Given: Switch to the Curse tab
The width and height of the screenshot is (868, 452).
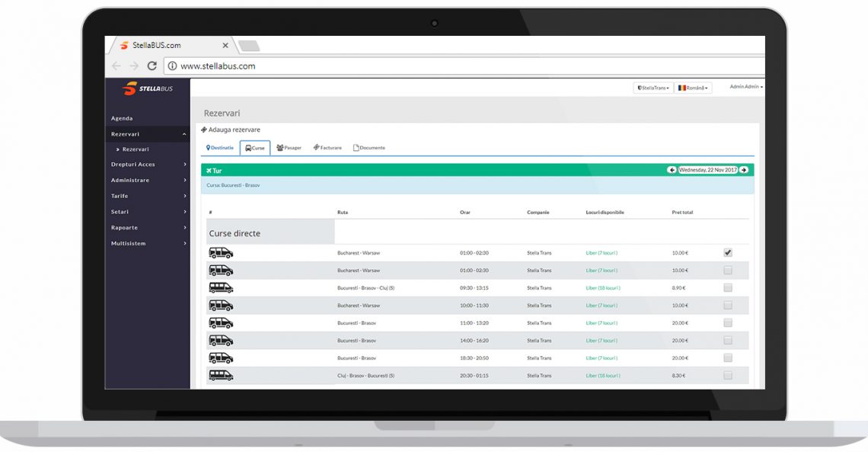Looking at the screenshot, I should click(x=255, y=148).
